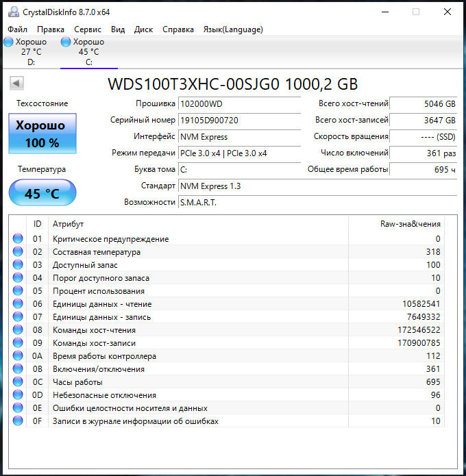Click status orb for attribute 06
This screenshot has height=476, width=466.
[x=18, y=303]
